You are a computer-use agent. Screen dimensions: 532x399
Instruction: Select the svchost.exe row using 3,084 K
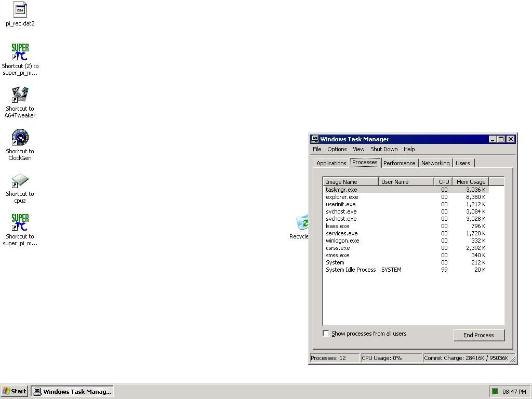(406, 211)
